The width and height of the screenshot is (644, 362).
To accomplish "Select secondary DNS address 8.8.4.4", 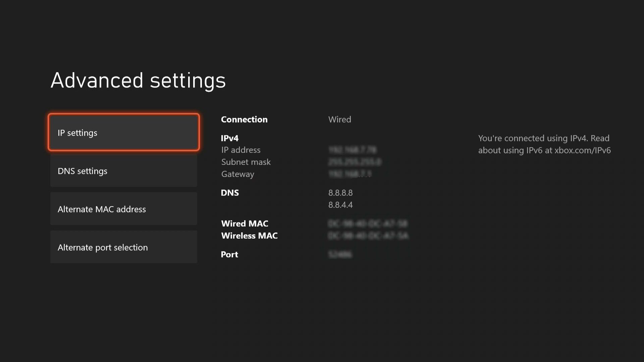I will click(340, 205).
